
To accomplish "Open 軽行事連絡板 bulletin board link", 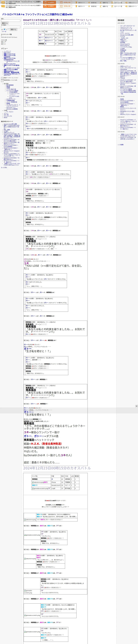I will click(x=10, y=85).
